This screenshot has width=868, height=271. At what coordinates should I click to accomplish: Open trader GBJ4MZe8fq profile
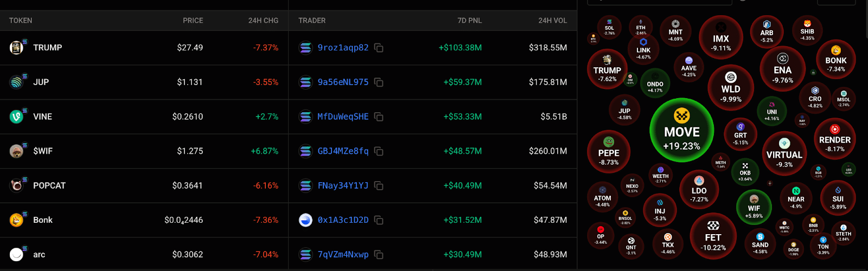pos(343,151)
